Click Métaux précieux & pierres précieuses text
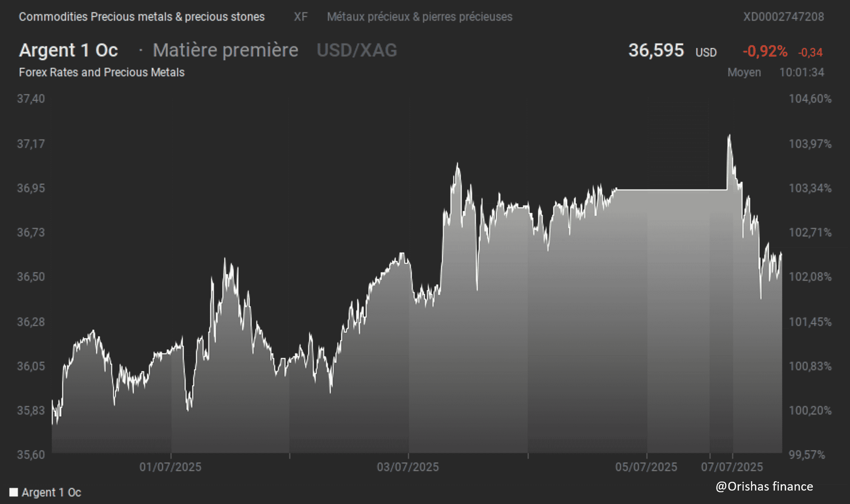Screen dimensions: 850x504 click(419, 17)
